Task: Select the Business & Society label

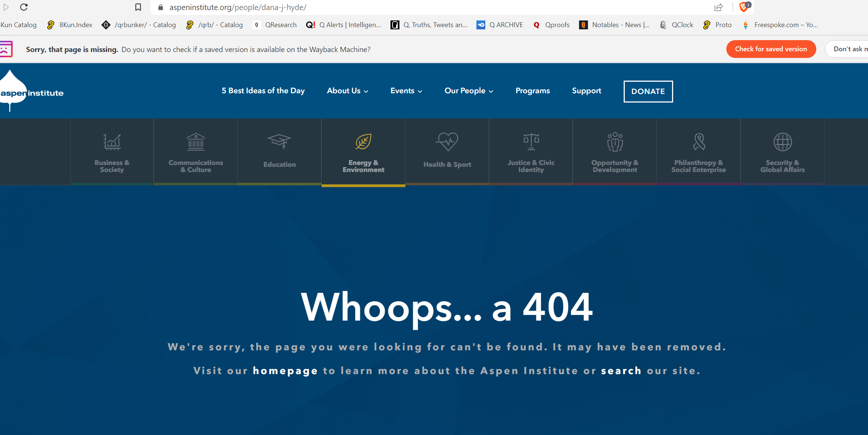Action: click(112, 166)
